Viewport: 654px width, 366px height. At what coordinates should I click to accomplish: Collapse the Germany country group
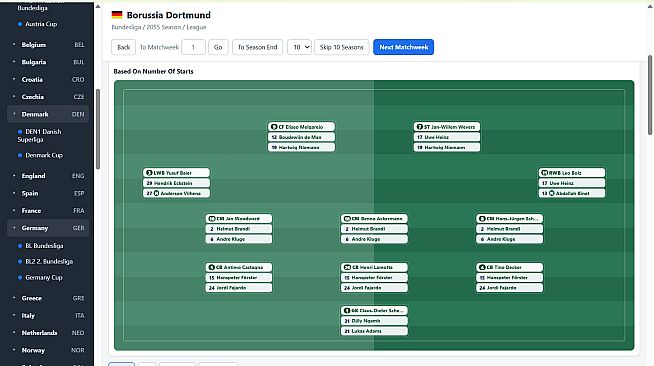[48, 228]
